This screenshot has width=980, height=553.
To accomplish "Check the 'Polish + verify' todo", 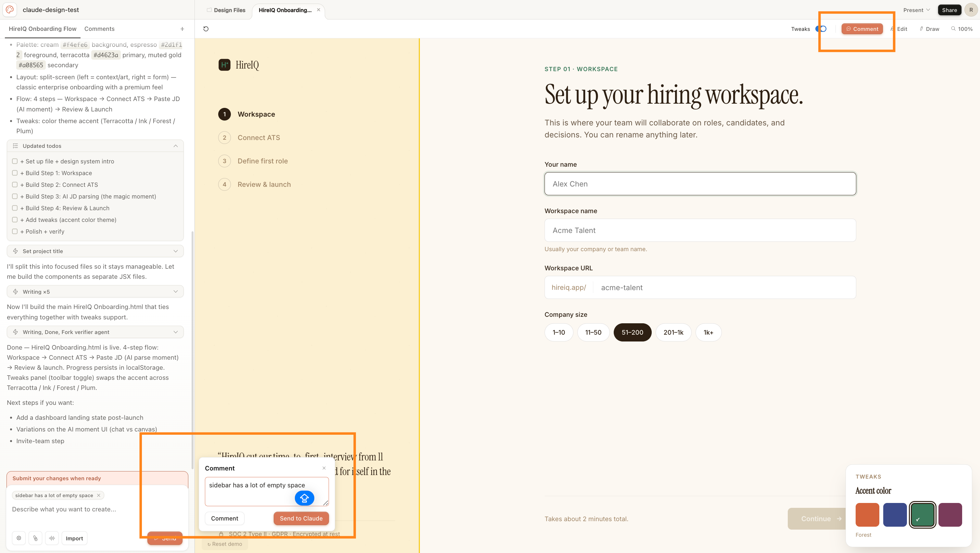I will (15, 231).
